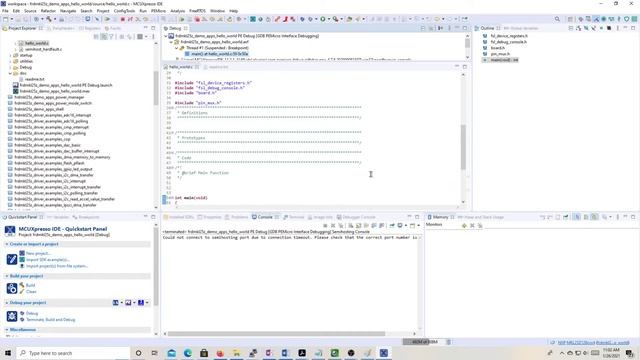
Task: Click the New file toolbar icon
Action: (x=6, y=19)
